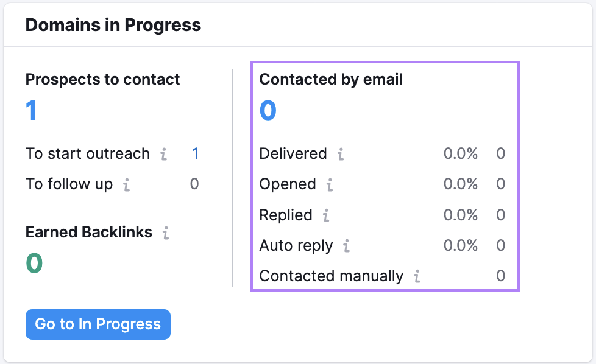Click the highlighted Contacted by email panel
Image resolution: width=596 pixels, height=364 pixels.
pos(385,177)
